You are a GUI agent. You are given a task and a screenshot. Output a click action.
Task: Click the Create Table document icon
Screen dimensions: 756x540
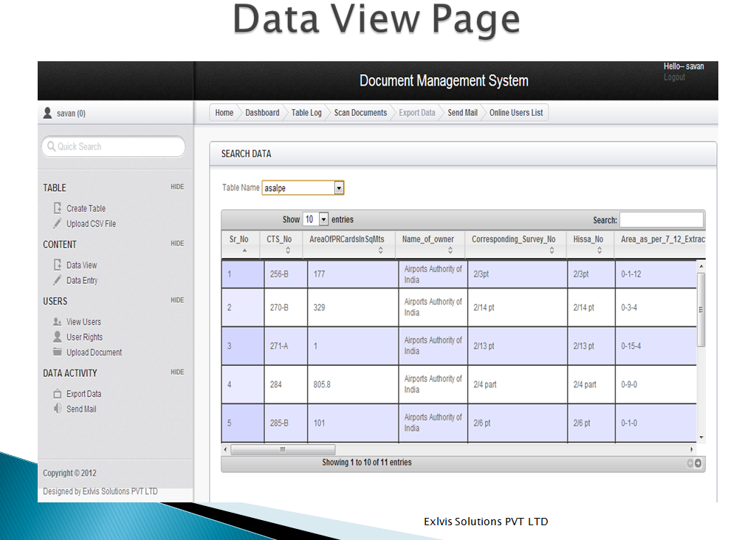click(58, 208)
